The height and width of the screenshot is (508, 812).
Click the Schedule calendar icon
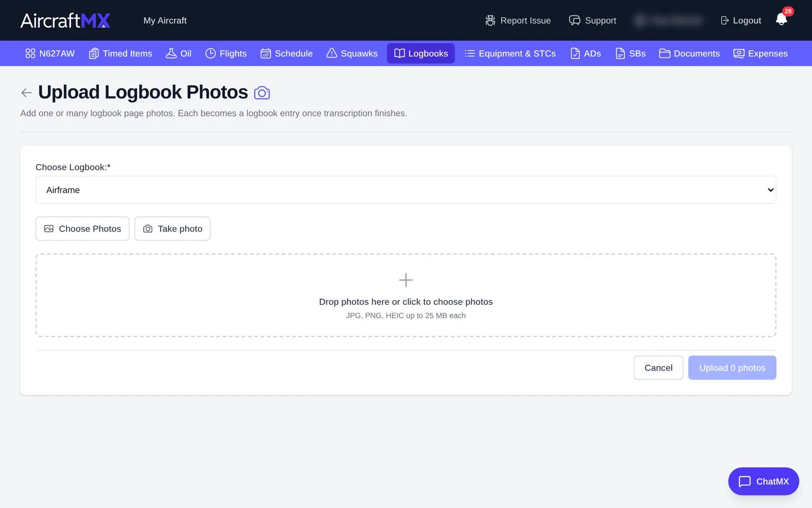tap(265, 53)
